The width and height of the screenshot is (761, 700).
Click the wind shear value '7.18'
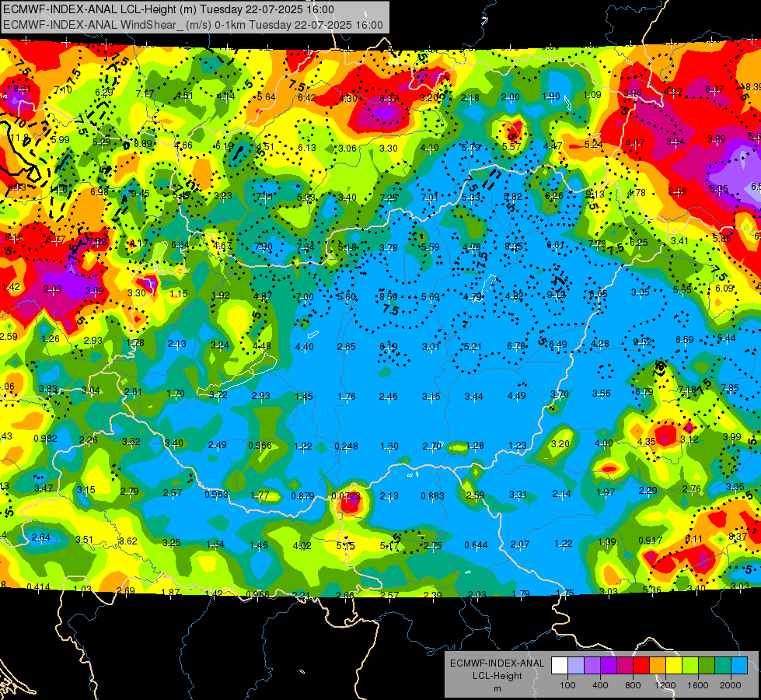point(687,390)
